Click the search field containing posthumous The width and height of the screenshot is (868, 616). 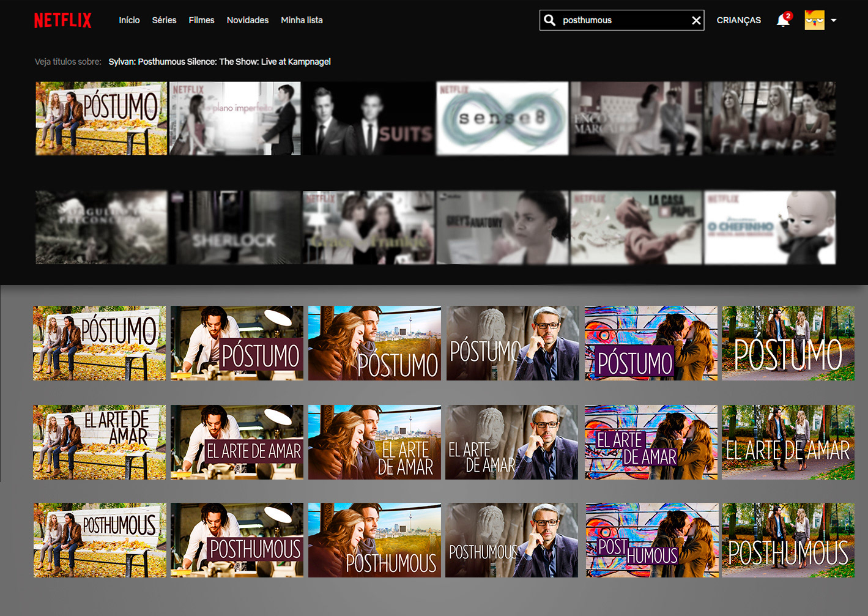coord(621,20)
